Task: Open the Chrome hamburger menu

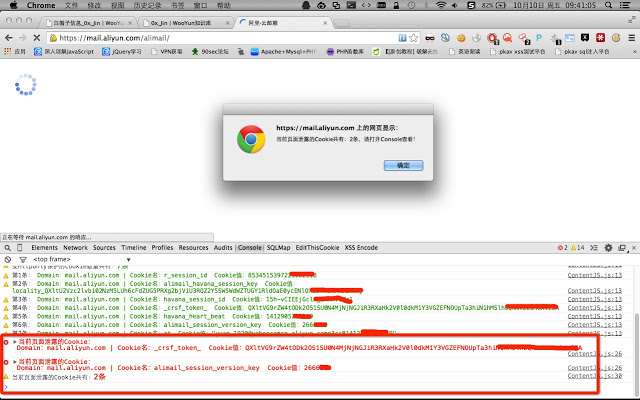Action: coord(631,38)
